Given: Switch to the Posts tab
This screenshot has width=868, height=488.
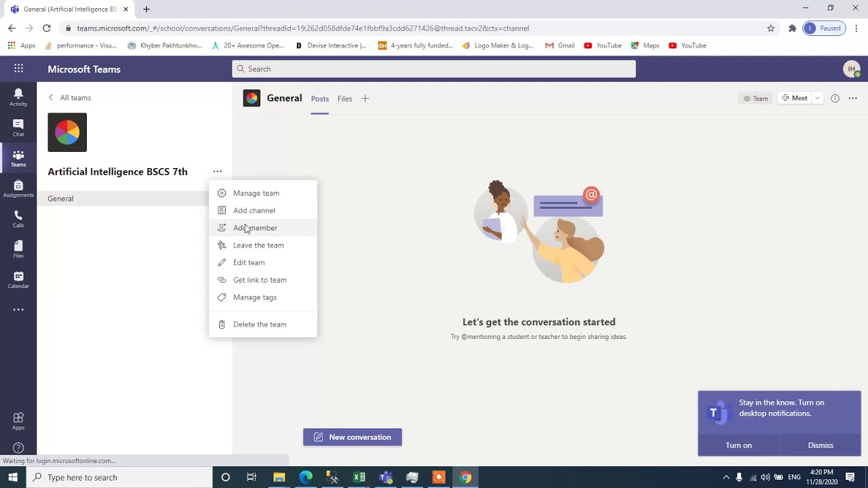Looking at the screenshot, I should pyautogui.click(x=320, y=99).
